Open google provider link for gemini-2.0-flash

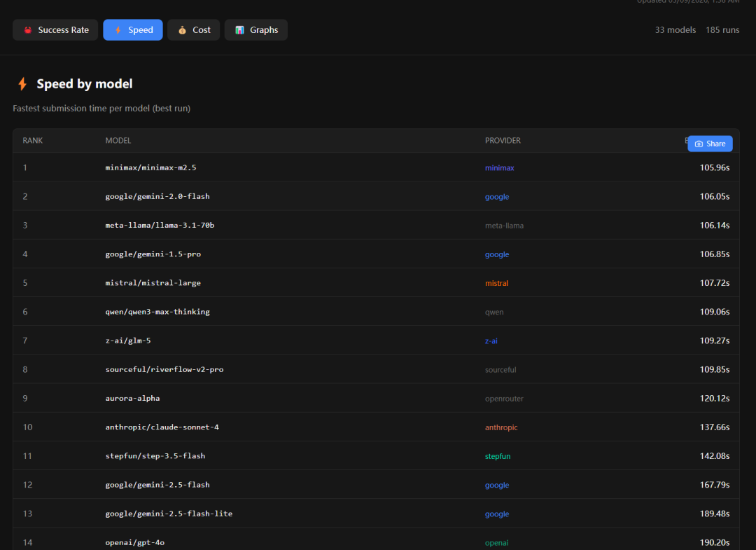[497, 197]
